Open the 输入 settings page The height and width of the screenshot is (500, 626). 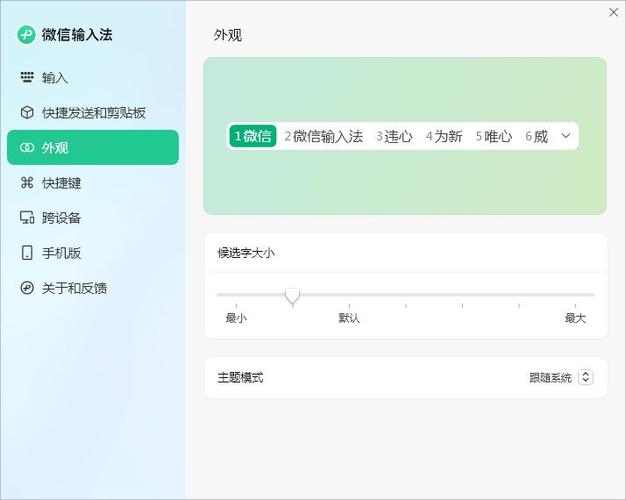pos(93,77)
